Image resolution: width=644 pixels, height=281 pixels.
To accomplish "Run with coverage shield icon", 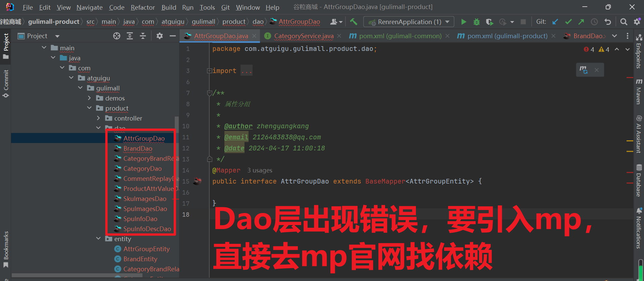I will click(x=489, y=22).
